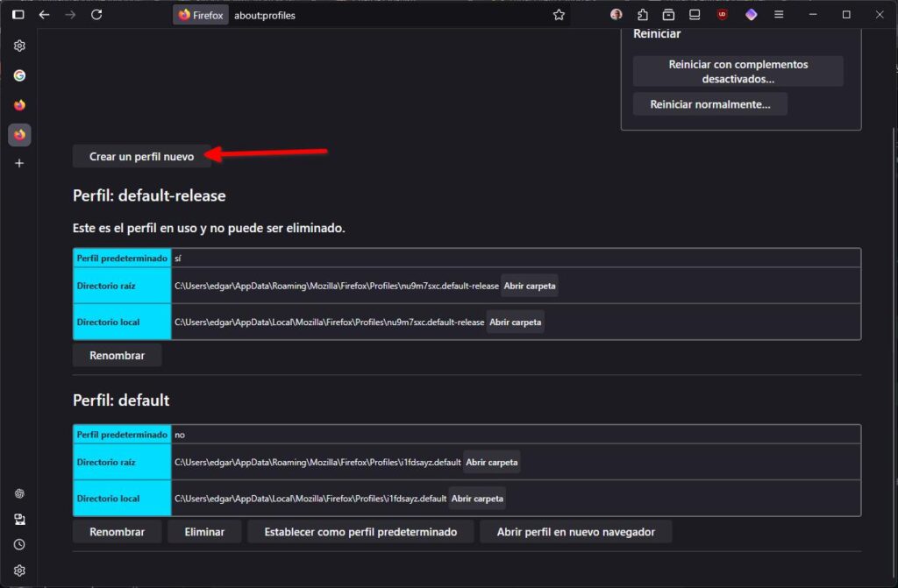Click the 'sí' value in default-release table
Screen dimensions: 898x588
[177, 259]
